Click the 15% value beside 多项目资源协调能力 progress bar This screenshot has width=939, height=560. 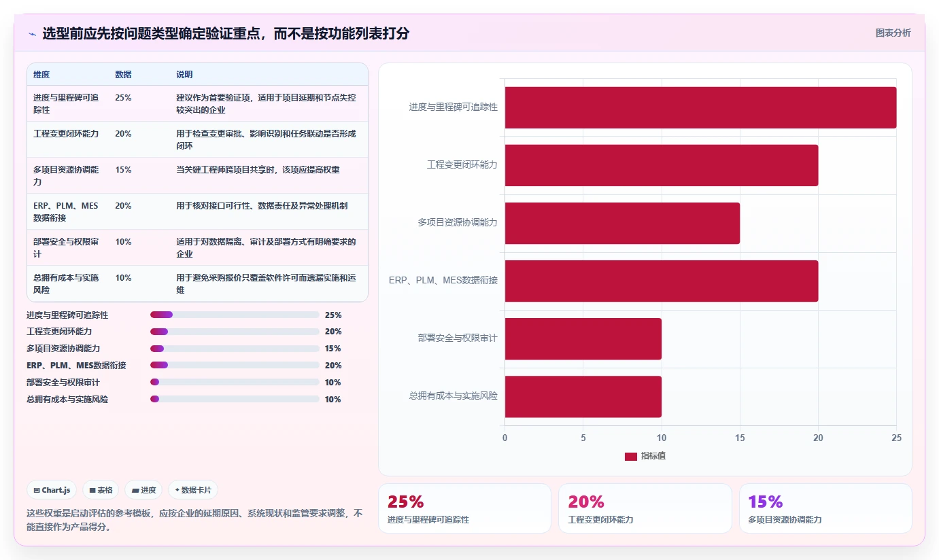333,349
